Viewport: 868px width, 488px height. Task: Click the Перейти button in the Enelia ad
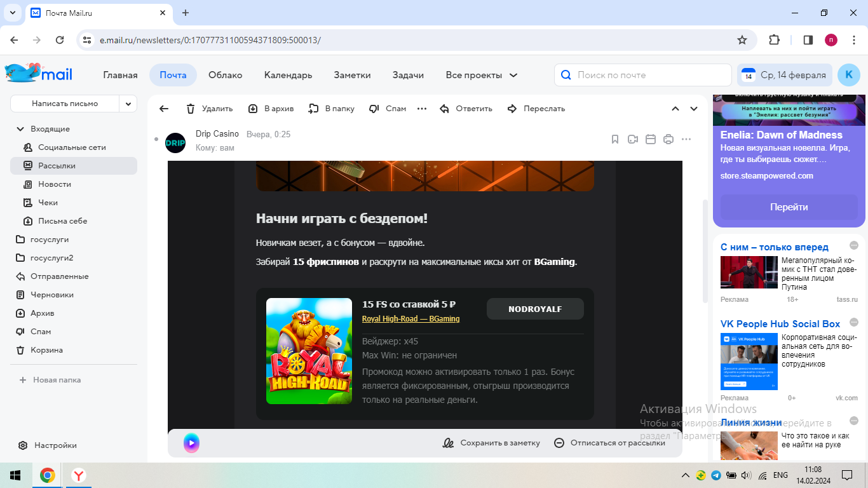pos(789,207)
